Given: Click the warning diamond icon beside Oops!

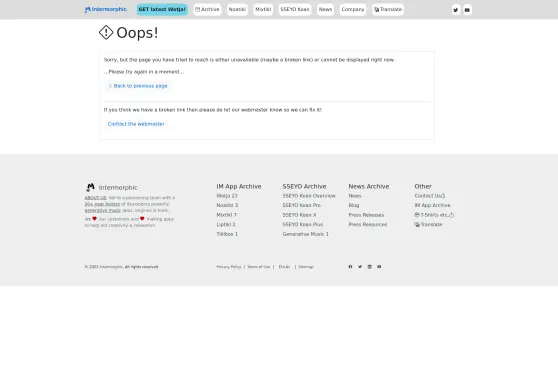Looking at the screenshot, I should click(106, 32).
